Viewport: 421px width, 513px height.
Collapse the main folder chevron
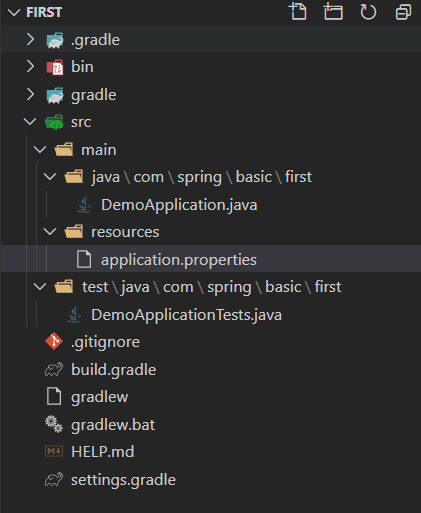[40, 149]
